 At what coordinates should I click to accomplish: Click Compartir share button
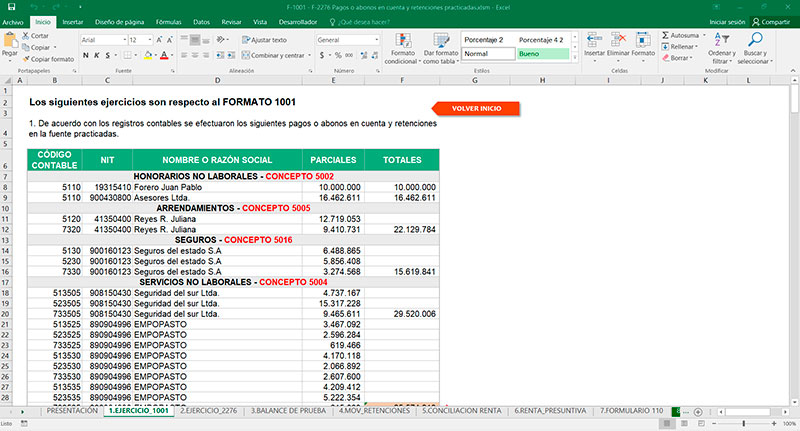771,22
